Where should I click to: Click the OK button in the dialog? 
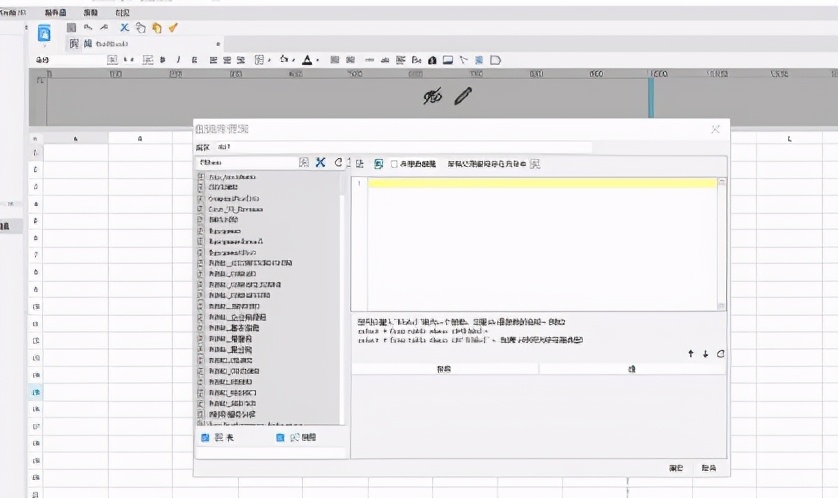(x=676, y=468)
